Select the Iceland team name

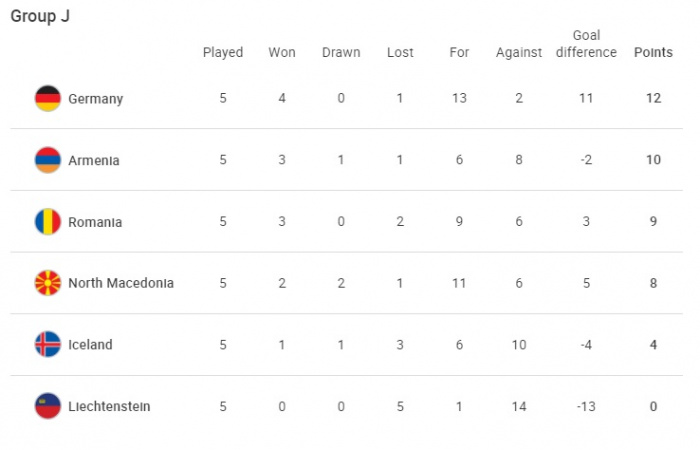90,345
